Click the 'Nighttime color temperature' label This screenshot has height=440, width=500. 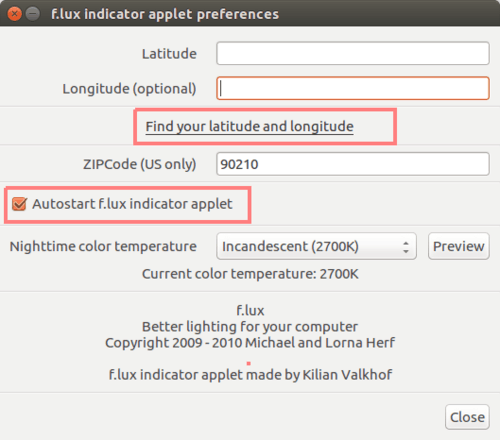pos(103,247)
